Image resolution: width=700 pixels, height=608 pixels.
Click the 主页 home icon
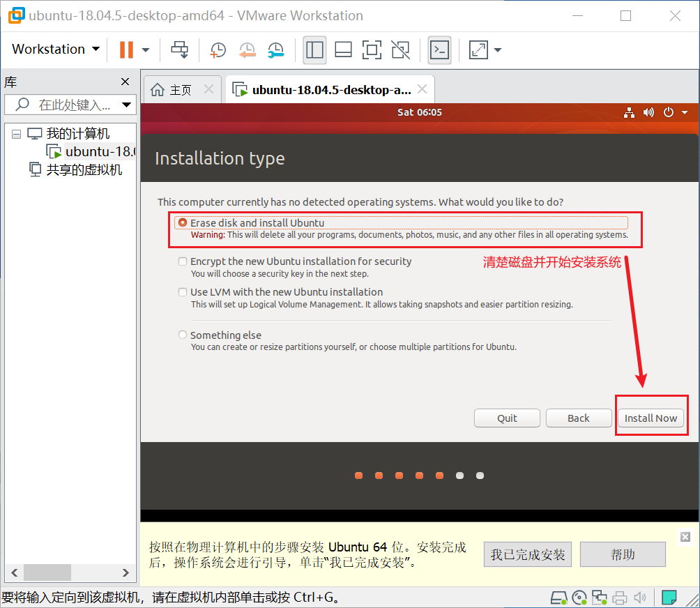[157, 90]
